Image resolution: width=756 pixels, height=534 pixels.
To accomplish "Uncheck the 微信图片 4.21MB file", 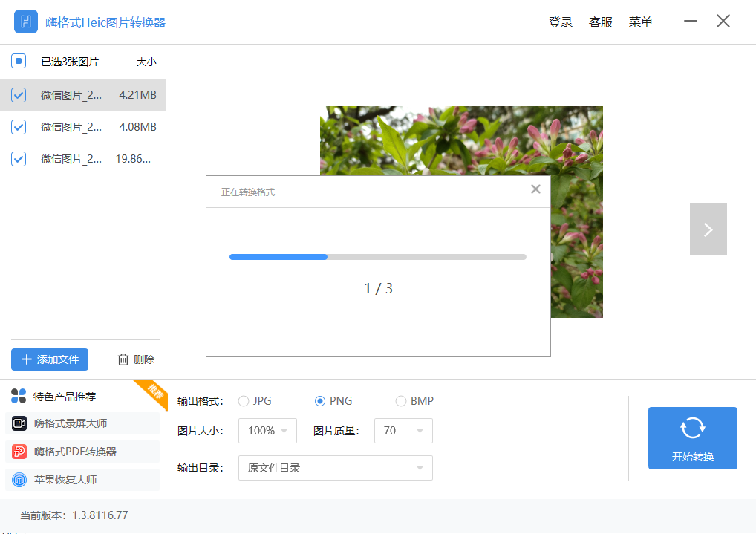I will click(x=18, y=95).
